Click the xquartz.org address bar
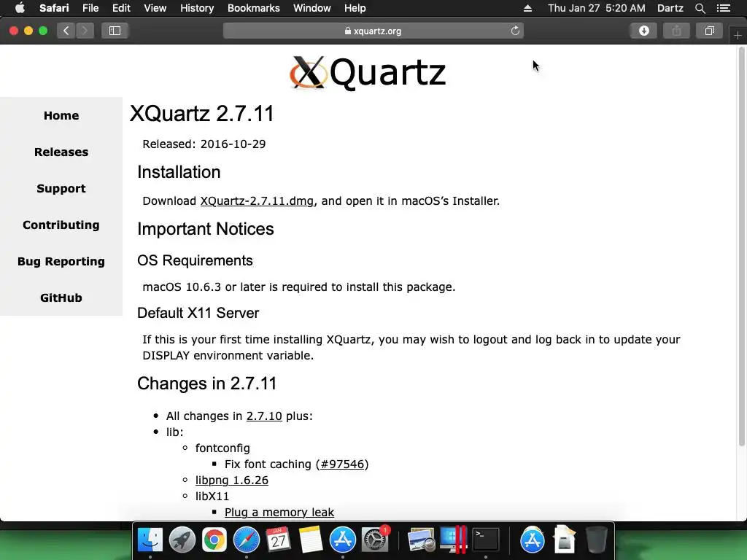 click(373, 31)
